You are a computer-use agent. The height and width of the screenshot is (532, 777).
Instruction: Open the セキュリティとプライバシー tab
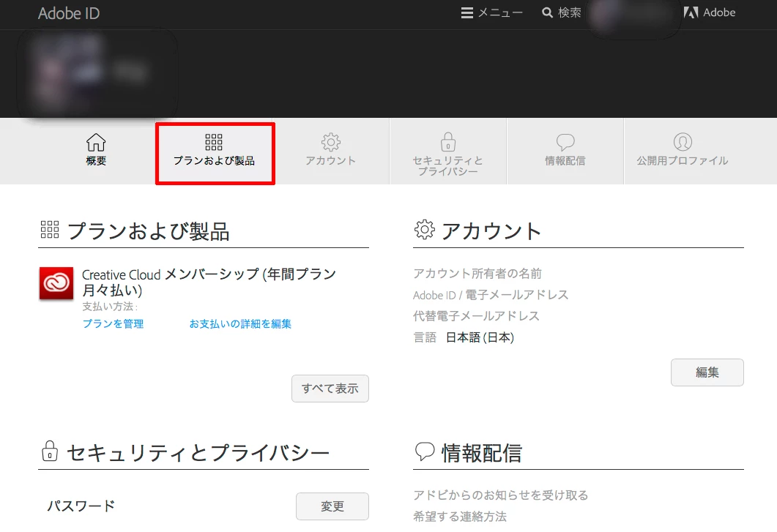(x=448, y=151)
